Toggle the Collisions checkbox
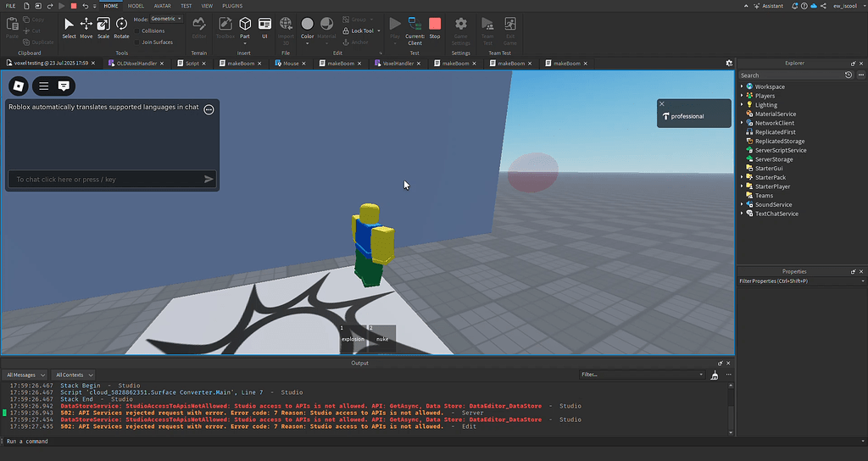This screenshot has height=461, width=868. click(x=137, y=31)
